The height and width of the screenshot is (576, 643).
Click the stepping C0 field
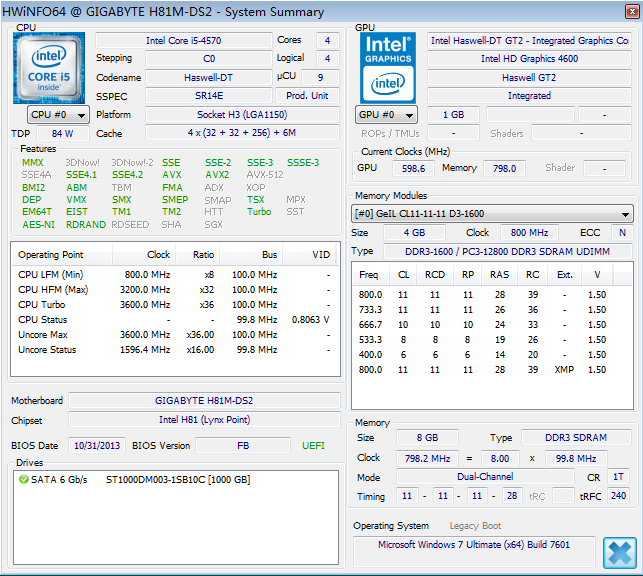pyautogui.click(x=209, y=59)
